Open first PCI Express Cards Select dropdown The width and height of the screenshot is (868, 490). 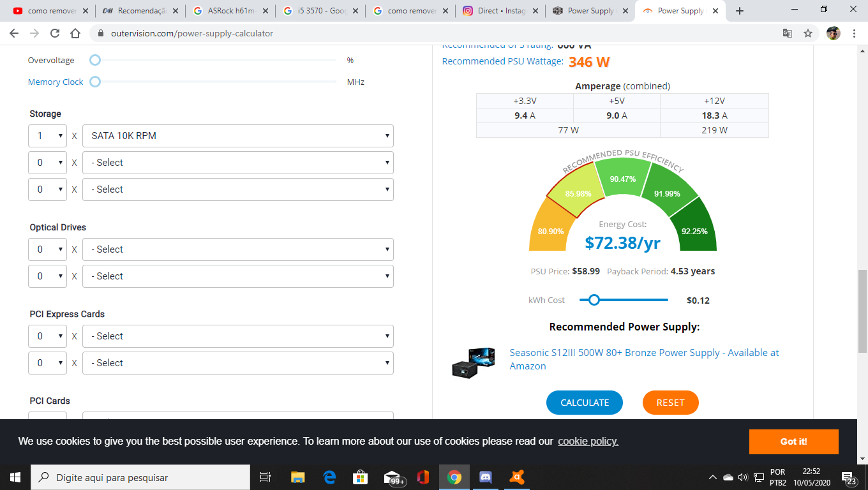[x=238, y=336]
